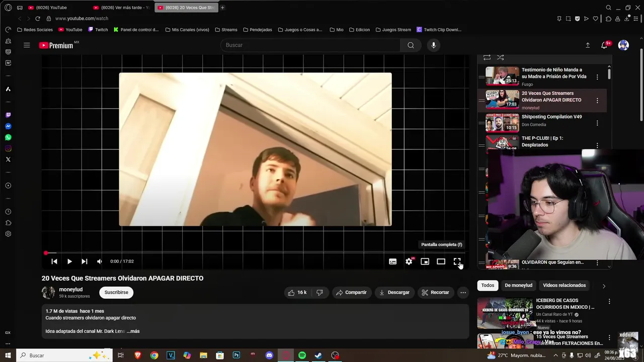Open the Redes Sociales bookmark folder
Screen dimensions: 644x362
(35, 30)
